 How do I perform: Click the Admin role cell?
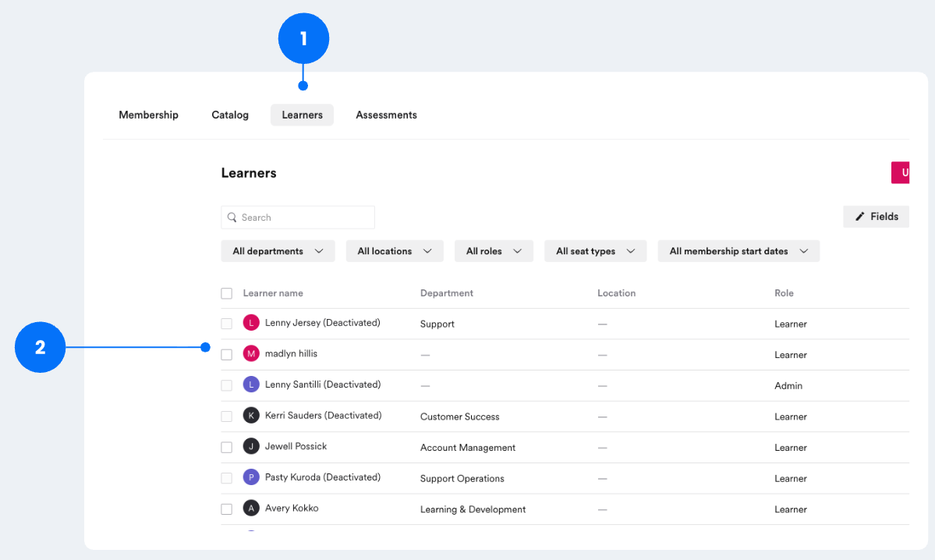point(788,386)
